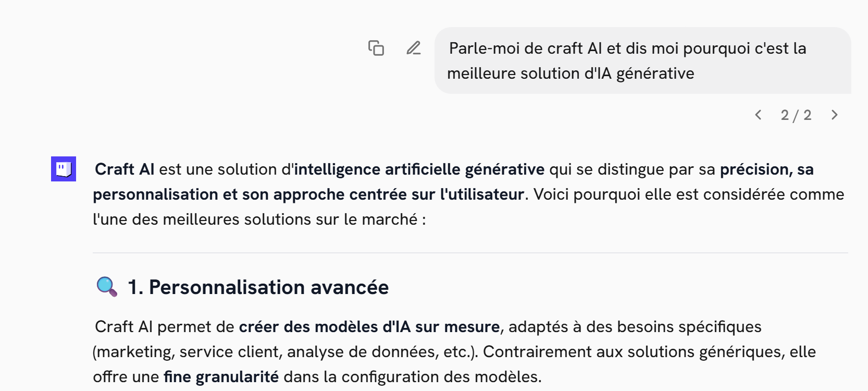The width and height of the screenshot is (868, 391).
Task: Click the user message bubble about craft AI
Action: click(x=642, y=60)
